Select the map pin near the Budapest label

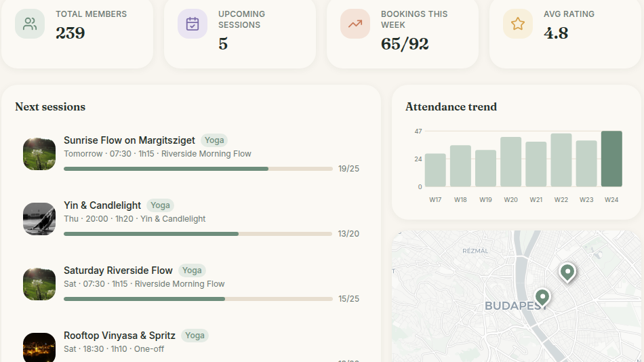pyautogui.click(x=542, y=297)
